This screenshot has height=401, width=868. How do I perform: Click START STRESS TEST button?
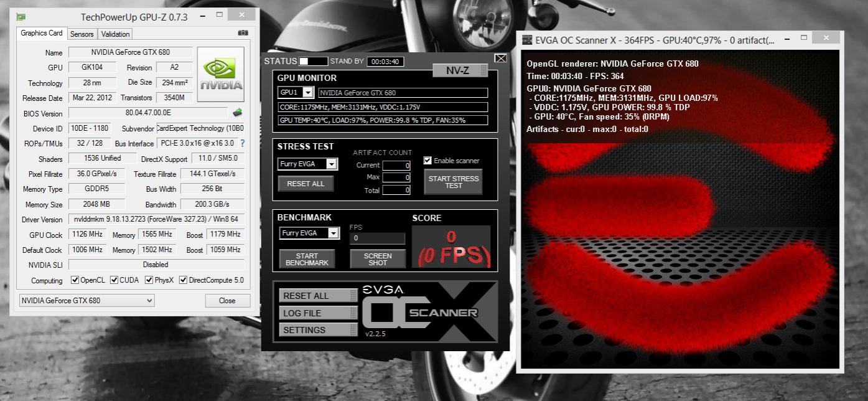point(454,182)
